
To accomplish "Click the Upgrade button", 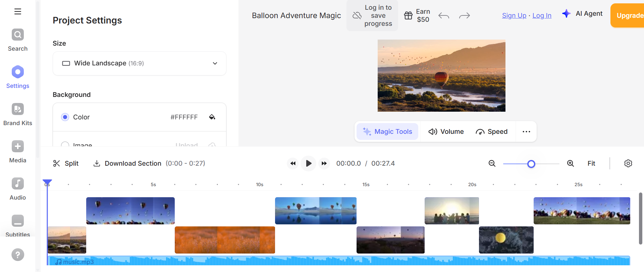I will point(628,15).
